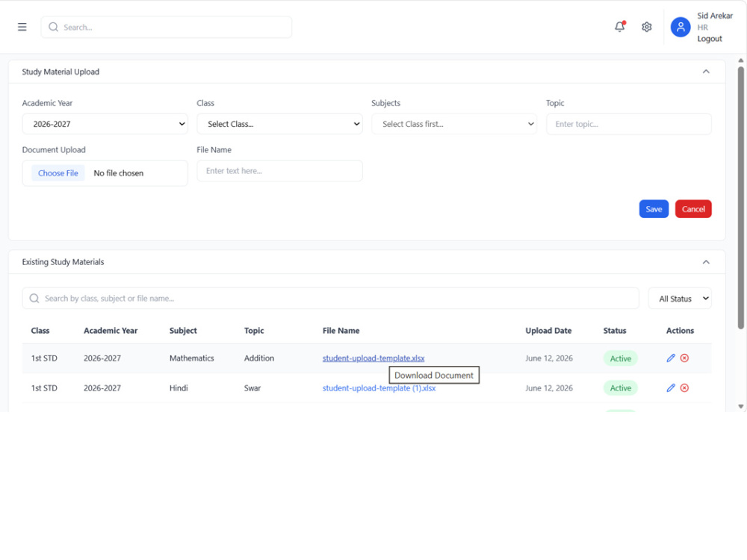The height and width of the screenshot is (560, 747).
Task: Open the Subjects dropdown
Action: pyautogui.click(x=454, y=124)
